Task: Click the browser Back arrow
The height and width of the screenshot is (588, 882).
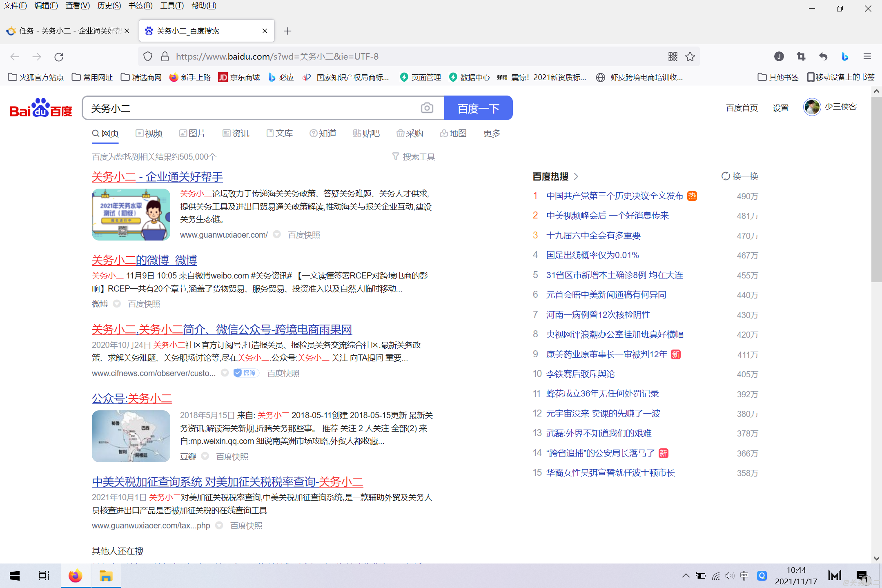Action: [x=15, y=57]
